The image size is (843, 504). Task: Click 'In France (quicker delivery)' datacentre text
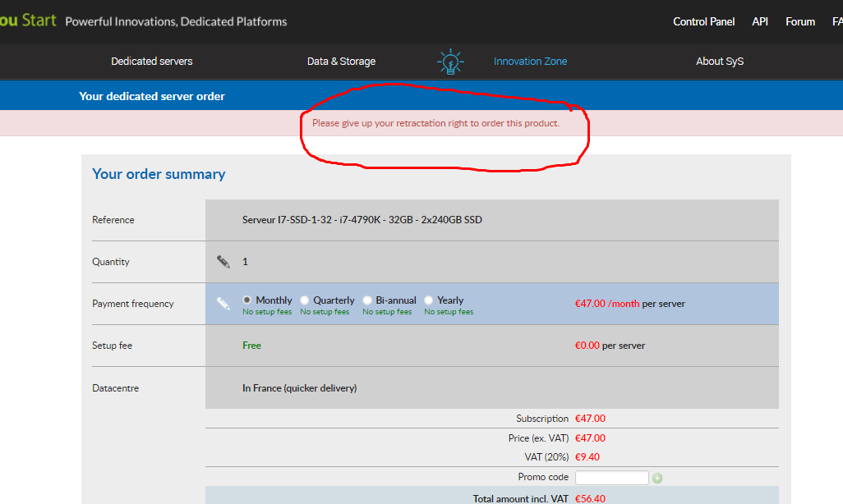[x=299, y=388]
